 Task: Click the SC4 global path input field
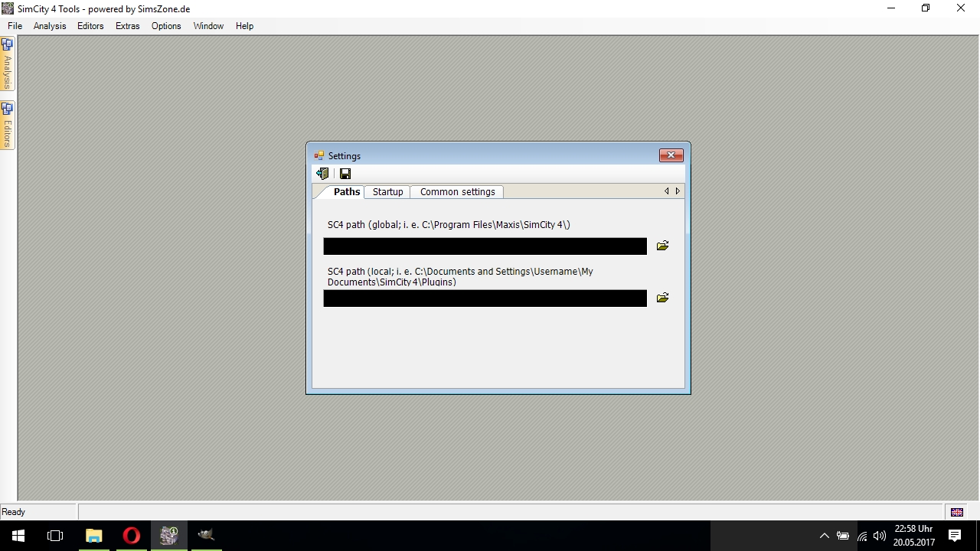pos(485,246)
